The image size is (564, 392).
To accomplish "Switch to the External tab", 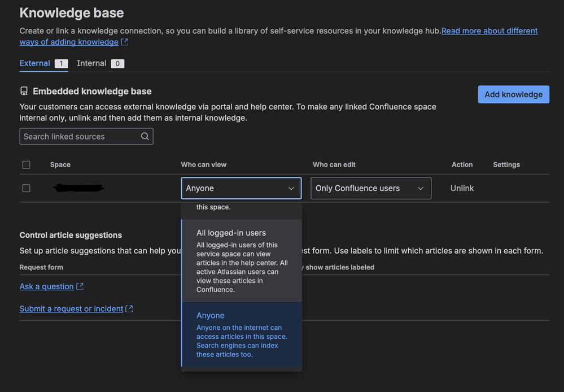I will tap(35, 63).
